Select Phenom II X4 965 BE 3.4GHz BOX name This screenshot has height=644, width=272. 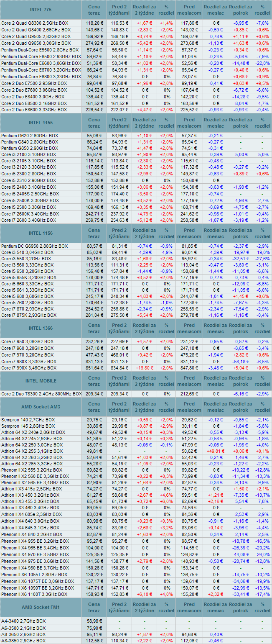[x=36, y=548]
